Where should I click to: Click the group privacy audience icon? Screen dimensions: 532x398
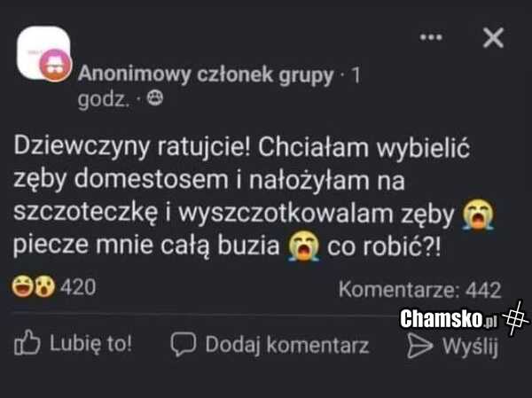point(155,98)
